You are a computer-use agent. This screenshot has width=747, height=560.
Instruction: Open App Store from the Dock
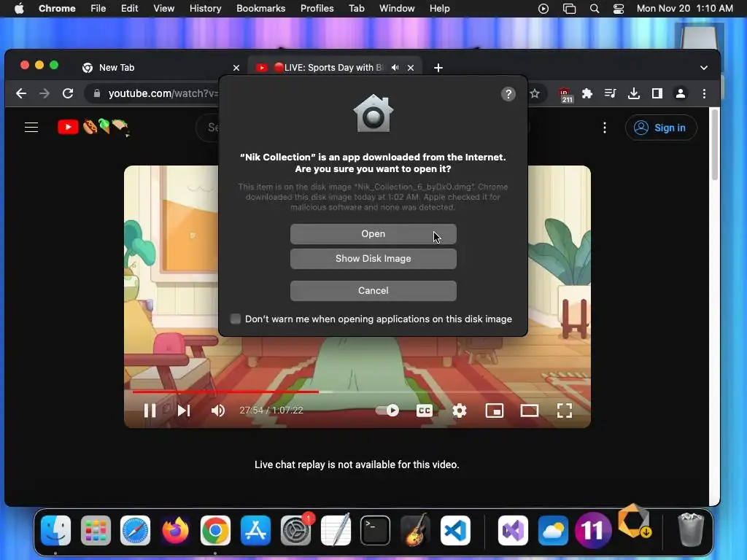[255, 530]
